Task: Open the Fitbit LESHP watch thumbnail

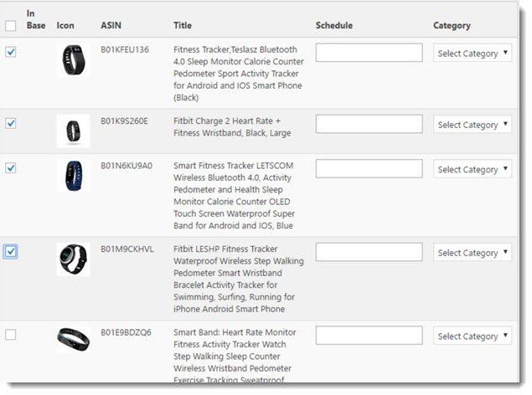Action: [73, 259]
